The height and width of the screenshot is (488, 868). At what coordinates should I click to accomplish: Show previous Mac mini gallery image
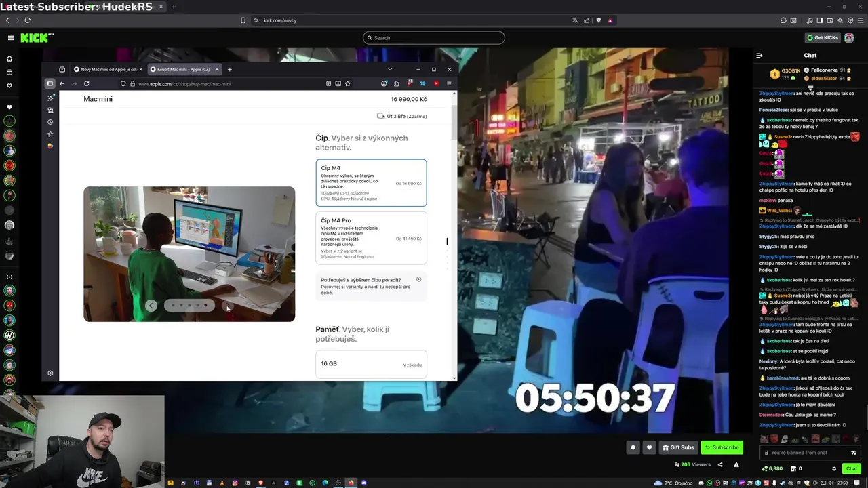pos(151,306)
